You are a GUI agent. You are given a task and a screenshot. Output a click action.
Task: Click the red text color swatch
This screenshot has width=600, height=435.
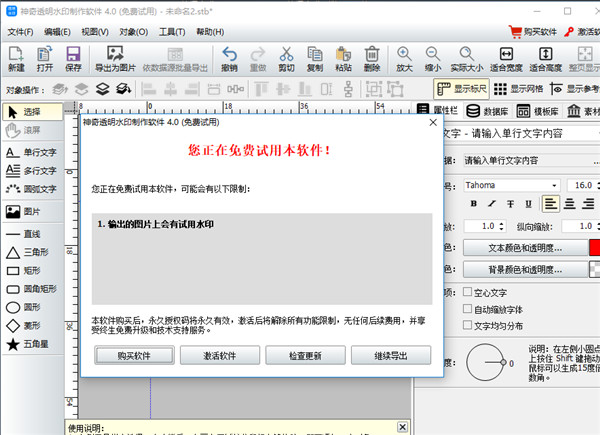tap(594, 247)
